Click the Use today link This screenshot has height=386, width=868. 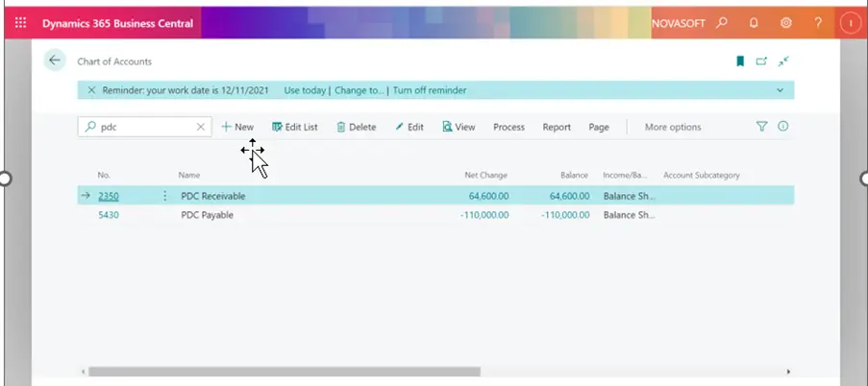[x=305, y=90]
